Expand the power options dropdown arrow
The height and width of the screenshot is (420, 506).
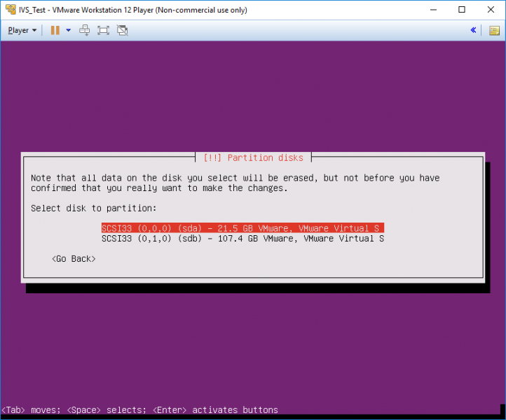[69, 30]
